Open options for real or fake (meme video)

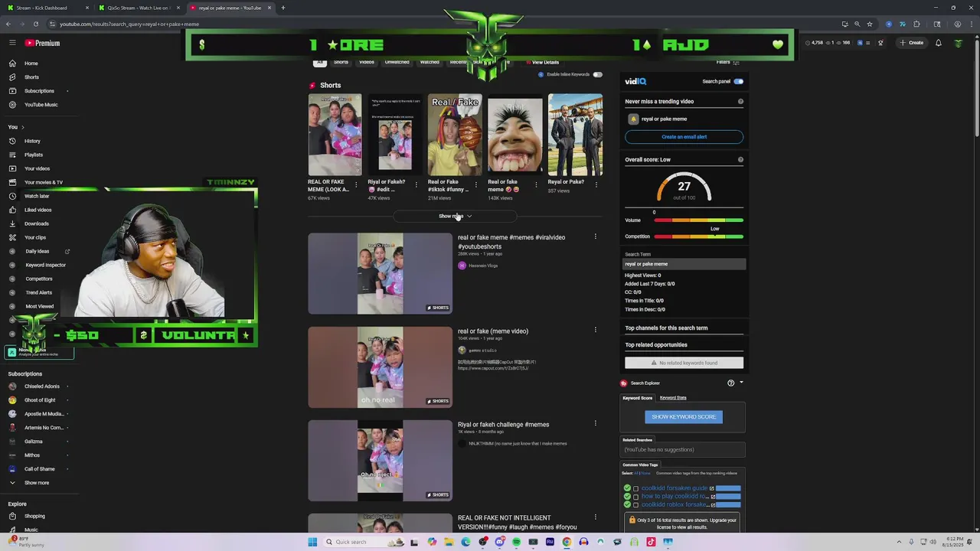pyautogui.click(x=595, y=330)
